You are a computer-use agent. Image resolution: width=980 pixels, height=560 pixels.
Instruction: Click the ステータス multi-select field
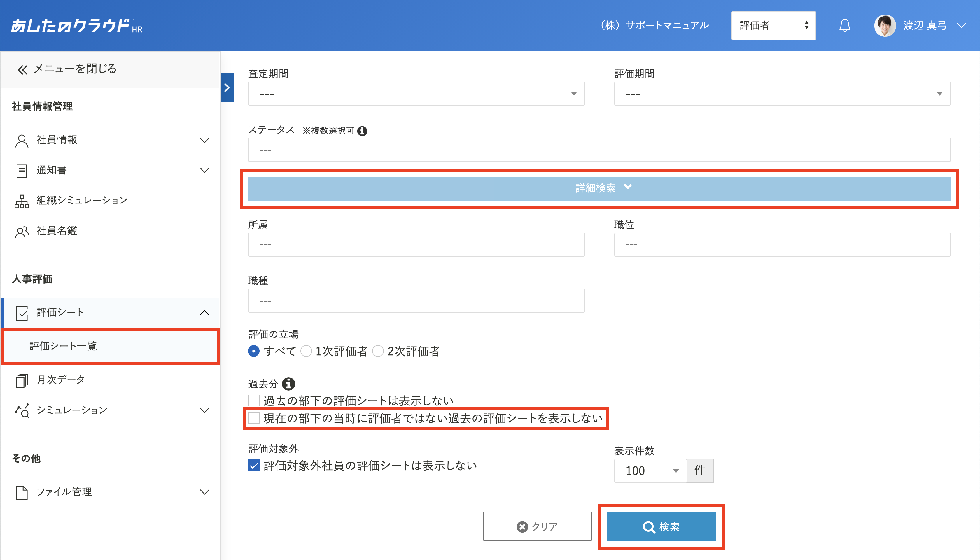pos(599,150)
